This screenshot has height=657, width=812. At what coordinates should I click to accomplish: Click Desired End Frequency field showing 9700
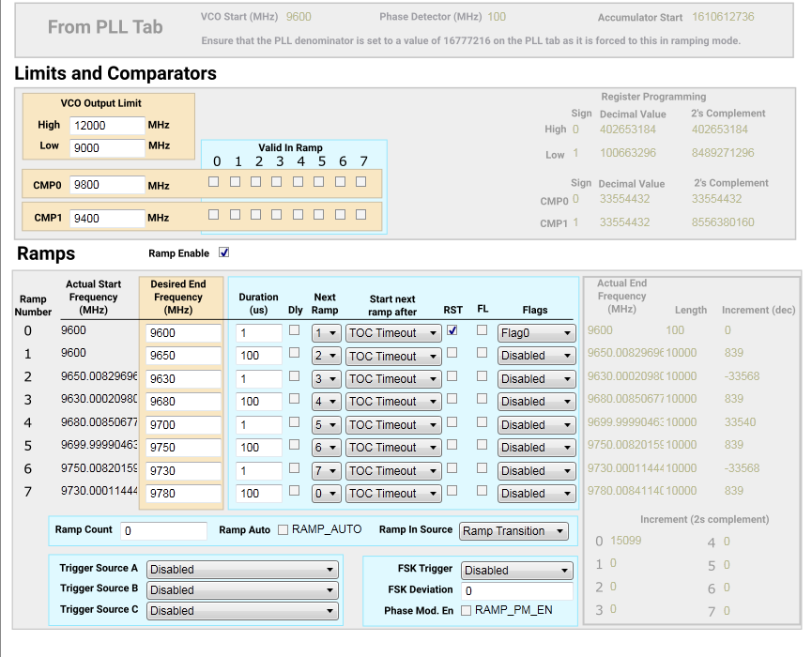coord(183,424)
